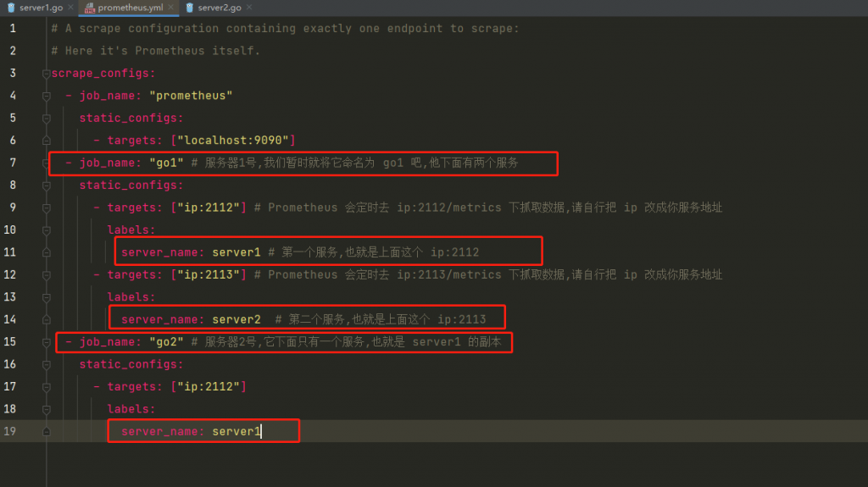This screenshot has width=868, height=487.
Task: Click the "ip:2113" target on line 12
Action: [209, 274]
